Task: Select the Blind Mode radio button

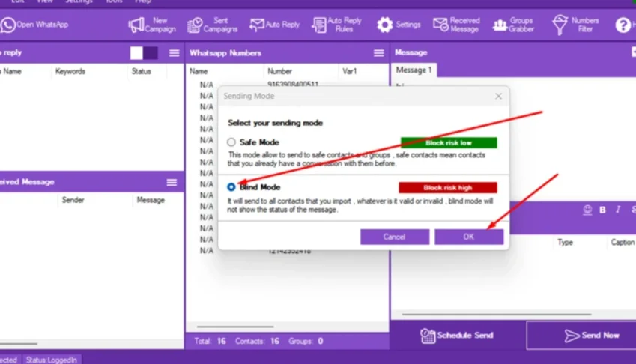Action: click(x=231, y=187)
